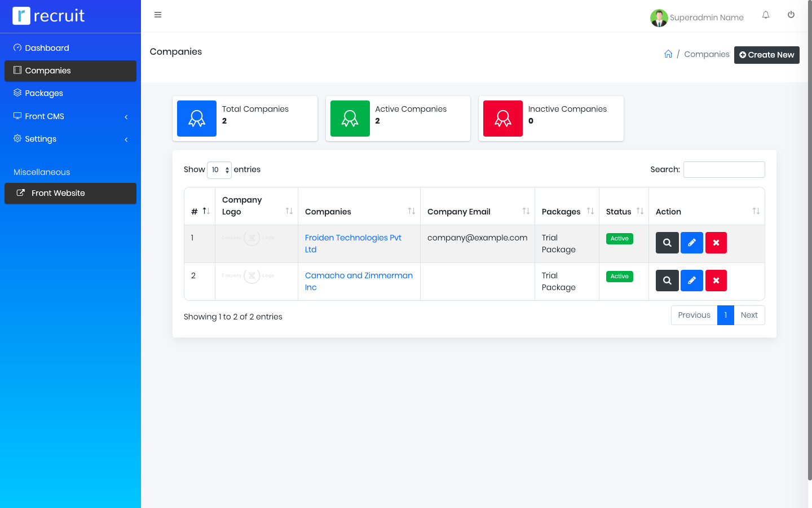Open Packages from the sidebar

[x=44, y=93]
